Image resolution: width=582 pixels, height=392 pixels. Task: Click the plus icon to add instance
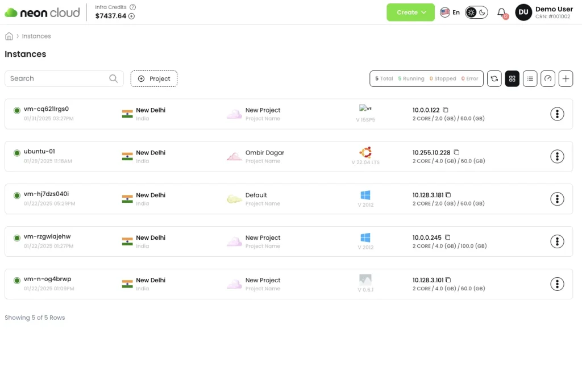[x=566, y=79]
